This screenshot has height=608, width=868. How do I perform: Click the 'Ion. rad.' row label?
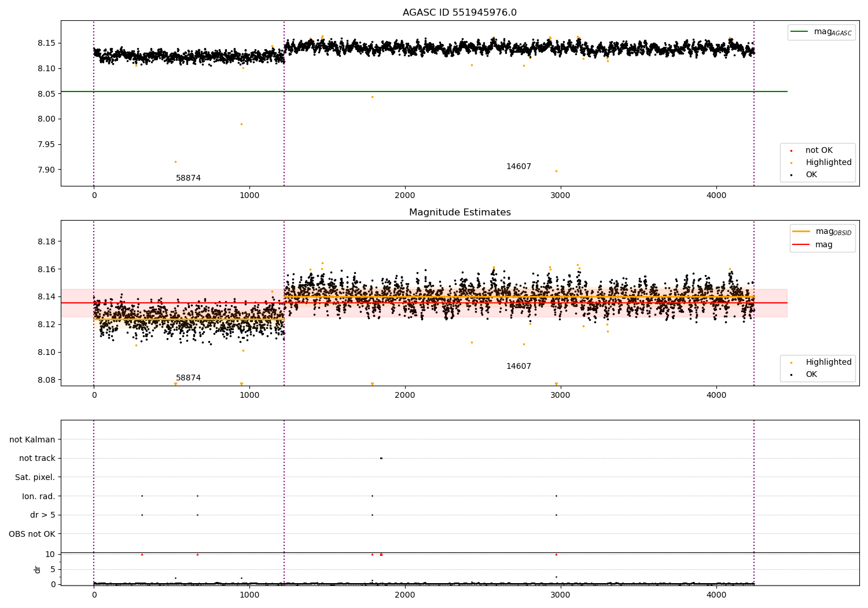tap(39, 497)
